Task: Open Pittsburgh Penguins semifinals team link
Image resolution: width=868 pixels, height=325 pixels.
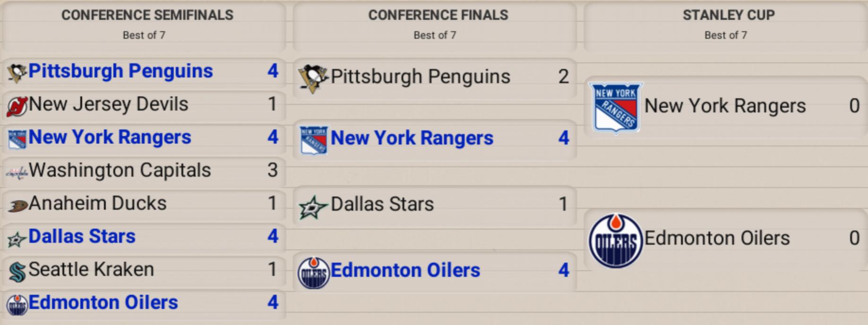Action: pyautogui.click(x=120, y=71)
